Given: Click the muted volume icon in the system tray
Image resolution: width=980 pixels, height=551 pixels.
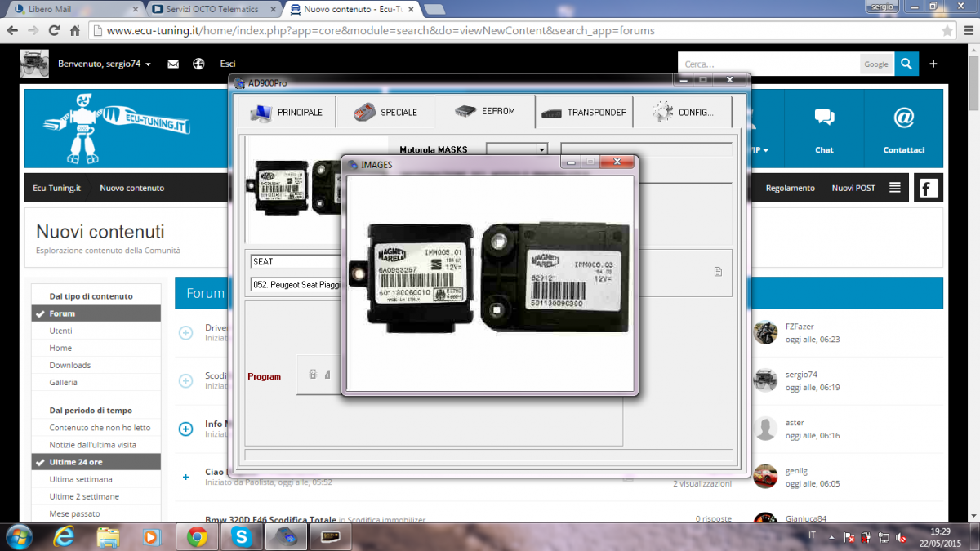Looking at the screenshot, I should click(x=902, y=538).
